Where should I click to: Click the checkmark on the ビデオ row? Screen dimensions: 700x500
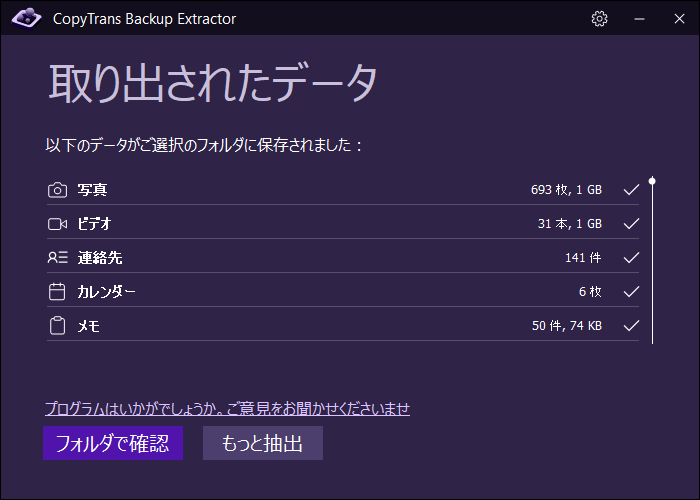click(630, 224)
